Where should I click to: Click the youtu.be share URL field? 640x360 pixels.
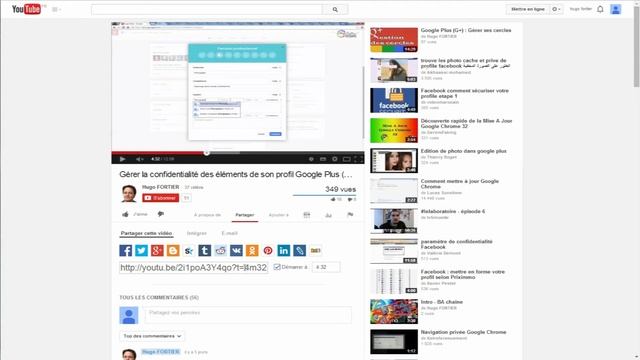tap(193, 267)
